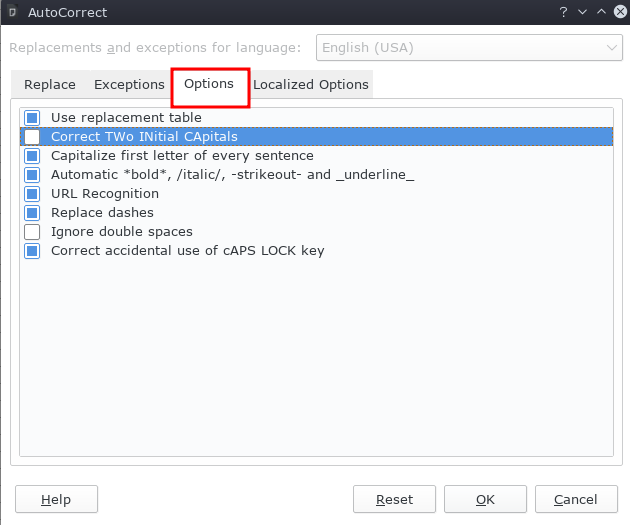The width and height of the screenshot is (630, 525).
Task: Confirm settings with the OK button
Action: (x=485, y=499)
